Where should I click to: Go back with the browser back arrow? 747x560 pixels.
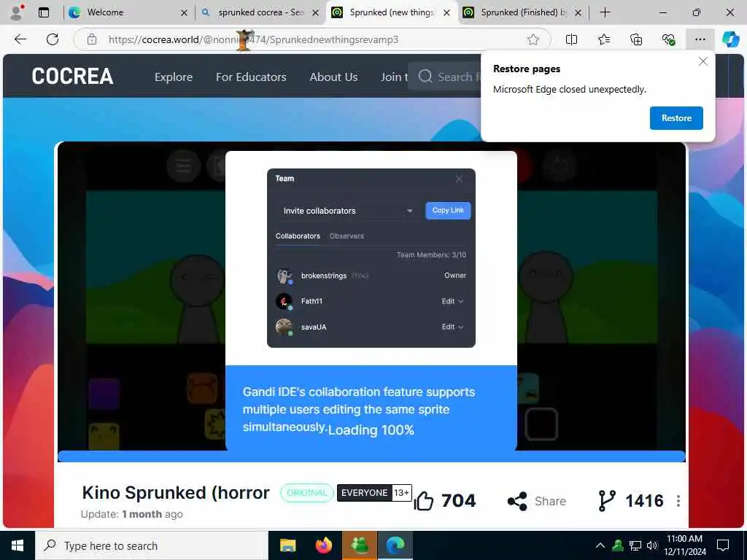point(20,39)
